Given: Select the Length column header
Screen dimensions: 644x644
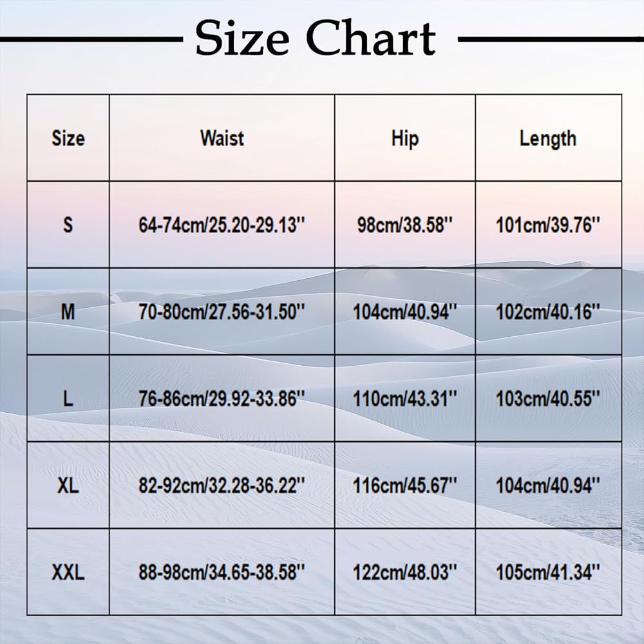Looking at the screenshot, I should pyautogui.click(x=548, y=139).
